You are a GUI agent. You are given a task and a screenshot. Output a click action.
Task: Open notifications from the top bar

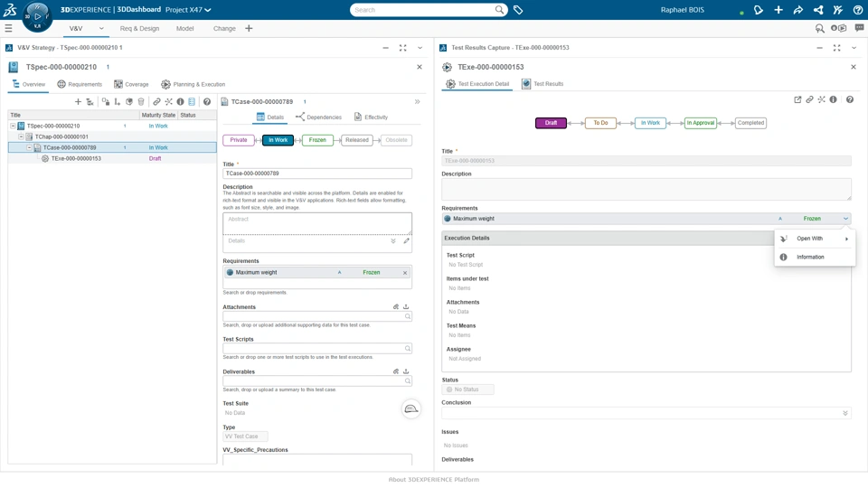(x=759, y=10)
